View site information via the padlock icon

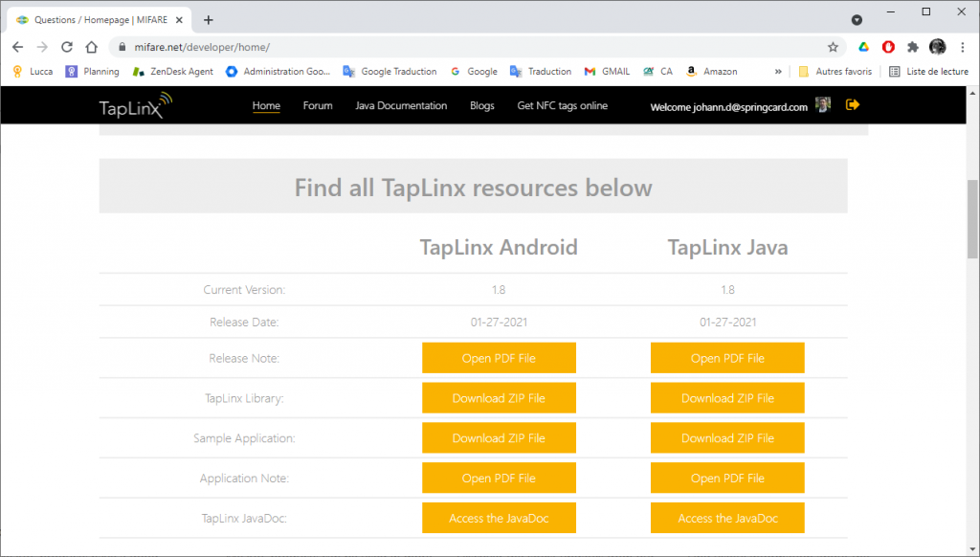click(x=122, y=47)
